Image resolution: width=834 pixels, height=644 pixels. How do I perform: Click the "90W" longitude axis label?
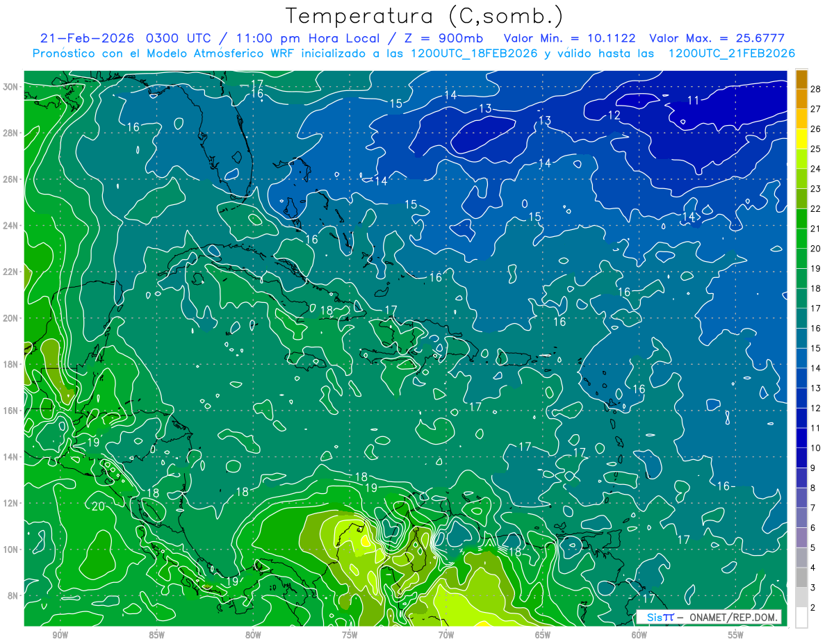point(60,636)
